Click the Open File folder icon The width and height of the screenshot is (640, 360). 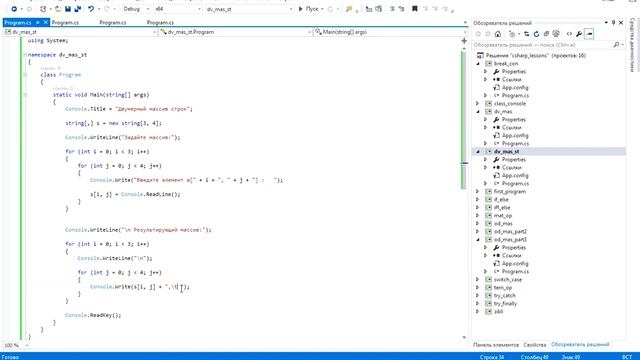(x=58, y=9)
